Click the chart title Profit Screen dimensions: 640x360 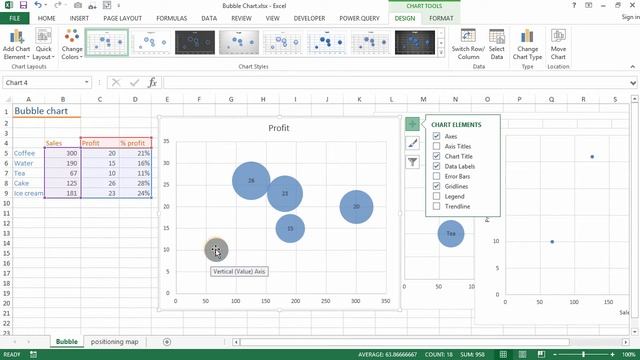[279, 128]
